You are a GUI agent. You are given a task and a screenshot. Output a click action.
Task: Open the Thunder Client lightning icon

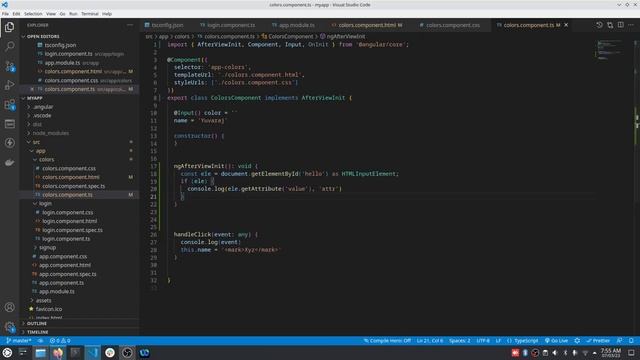point(9,143)
